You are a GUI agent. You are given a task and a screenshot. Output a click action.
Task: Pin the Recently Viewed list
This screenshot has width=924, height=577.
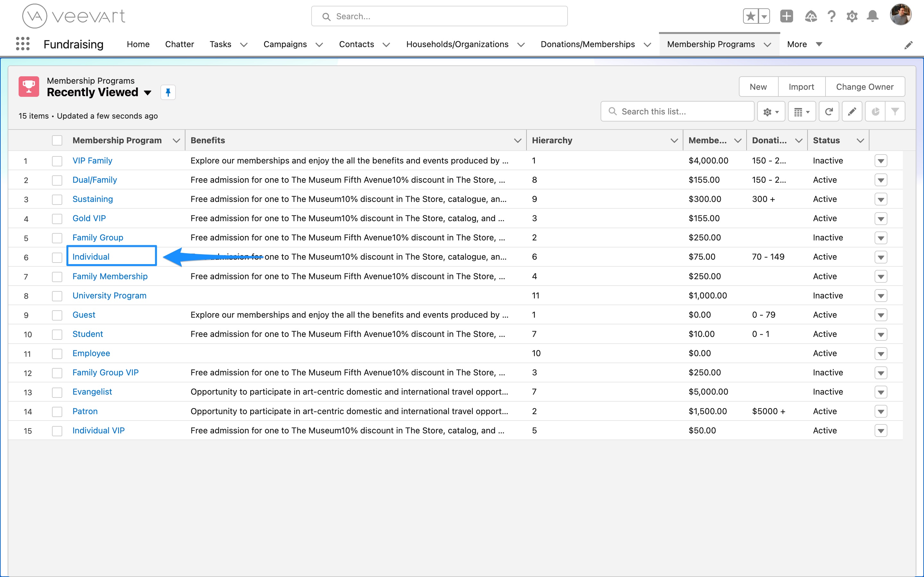point(168,92)
